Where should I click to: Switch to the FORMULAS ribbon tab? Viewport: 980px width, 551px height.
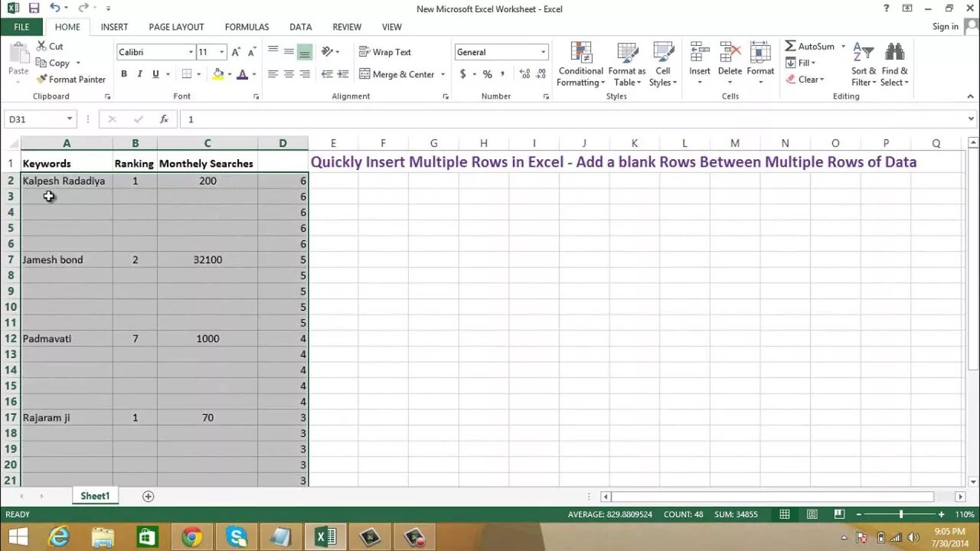(247, 27)
